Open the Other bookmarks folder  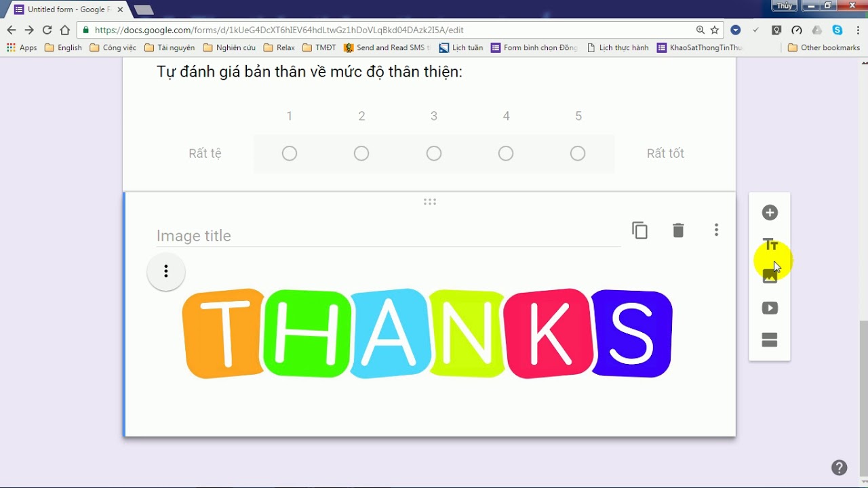coord(824,47)
